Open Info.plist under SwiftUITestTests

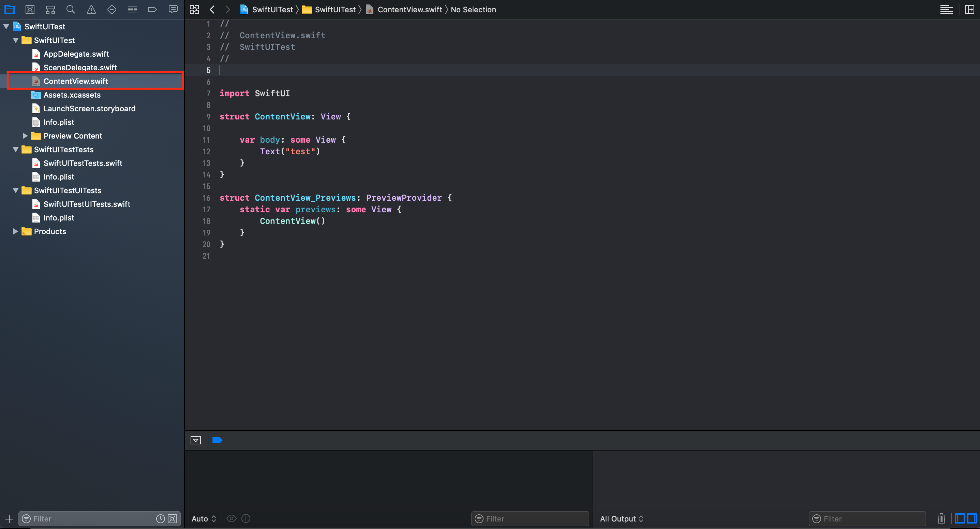(59, 177)
